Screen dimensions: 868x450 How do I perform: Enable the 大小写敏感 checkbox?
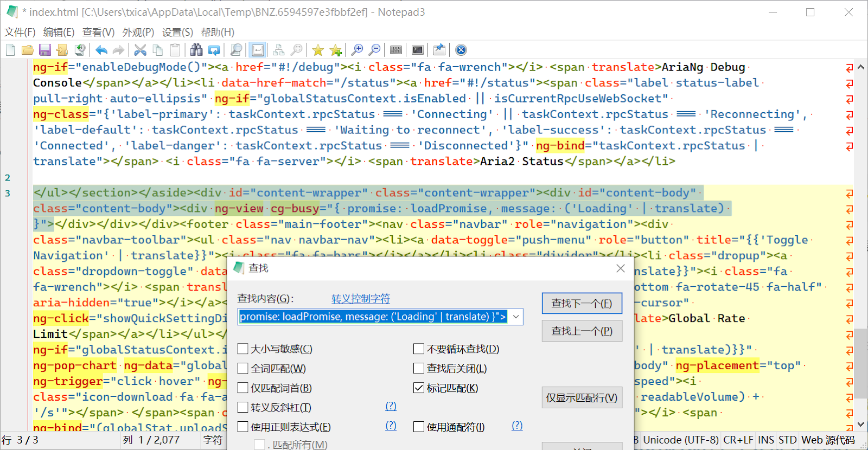(243, 349)
